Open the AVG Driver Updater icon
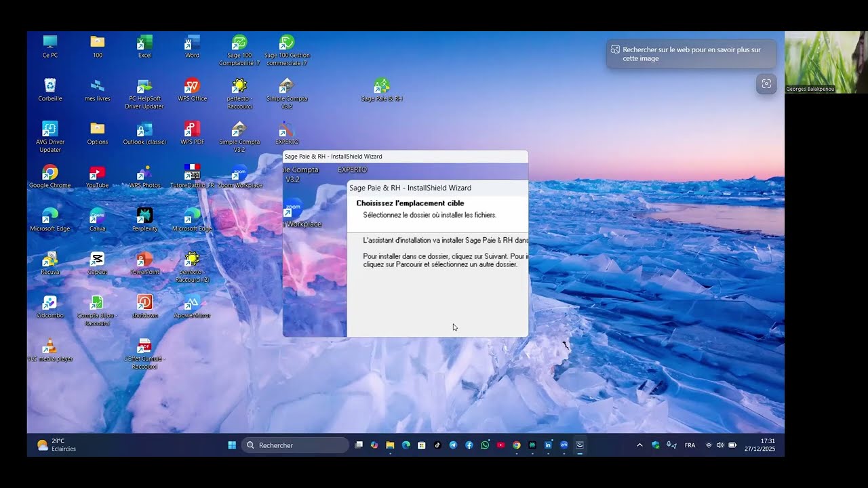The image size is (868, 488). click(50, 137)
